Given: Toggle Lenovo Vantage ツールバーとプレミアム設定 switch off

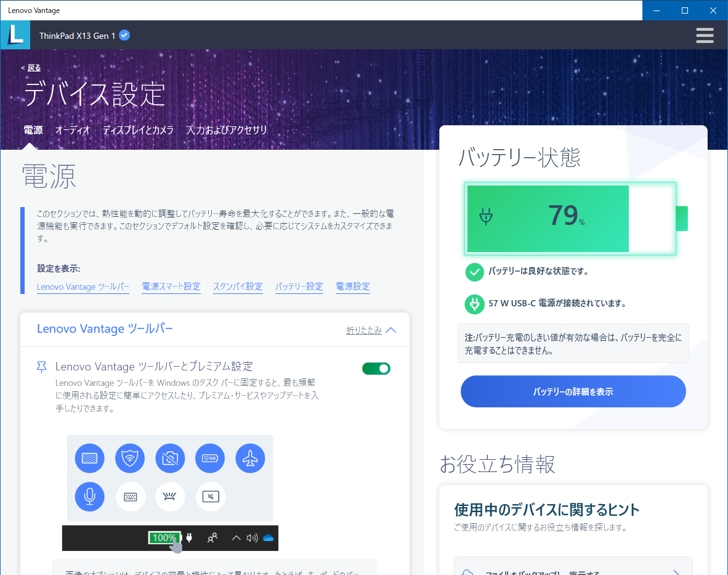Looking at the screenshot, I should [x=376, y=369].
